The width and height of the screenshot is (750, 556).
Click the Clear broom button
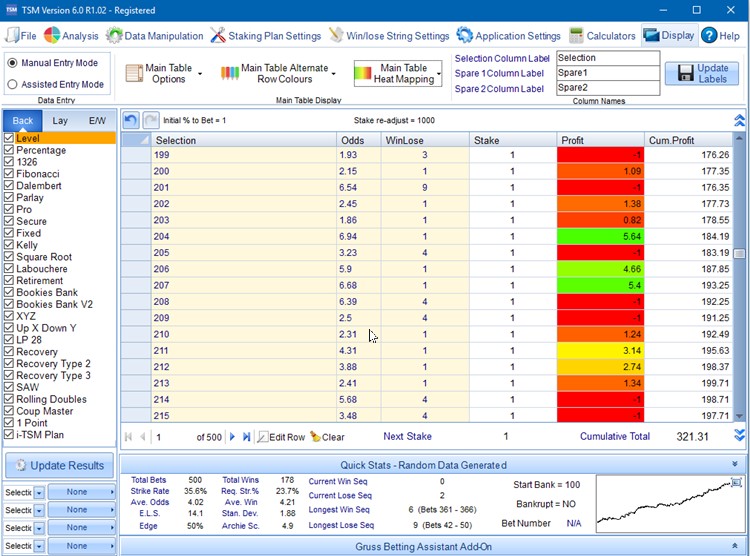click(x=327, y=437)
